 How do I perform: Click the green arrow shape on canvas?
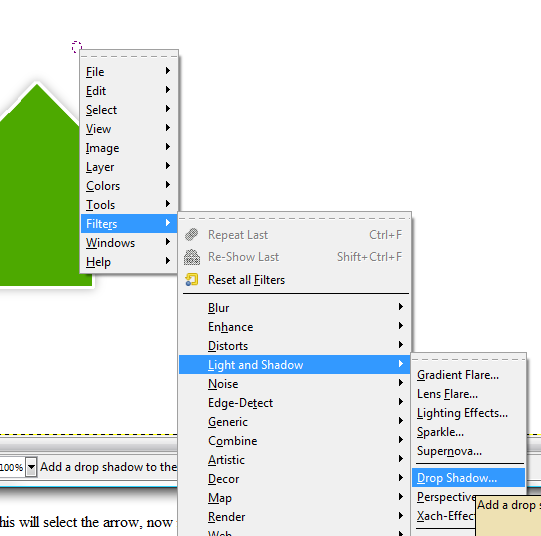[x=40, y=186]
